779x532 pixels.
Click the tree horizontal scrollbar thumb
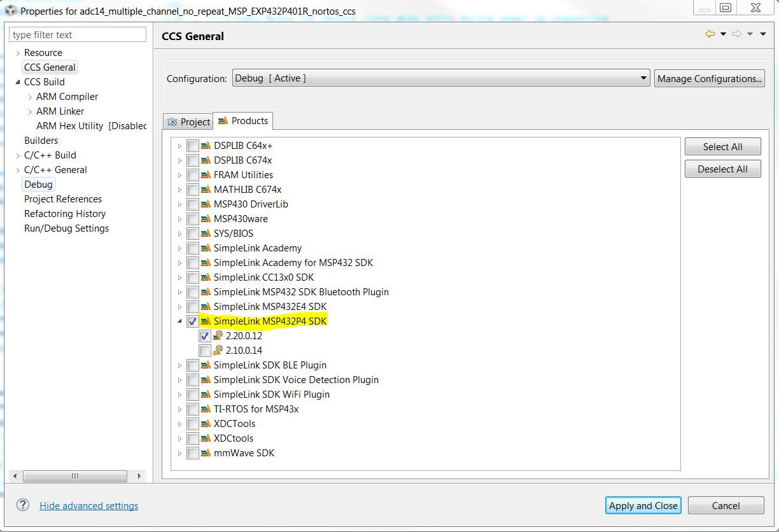click(x=75, y=476)
